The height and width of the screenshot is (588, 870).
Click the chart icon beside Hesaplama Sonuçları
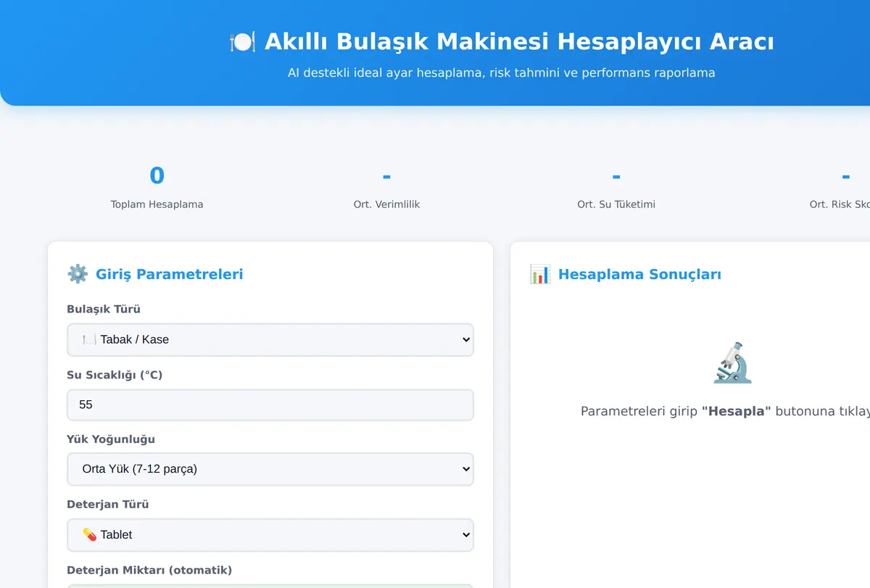pos(540,274)
